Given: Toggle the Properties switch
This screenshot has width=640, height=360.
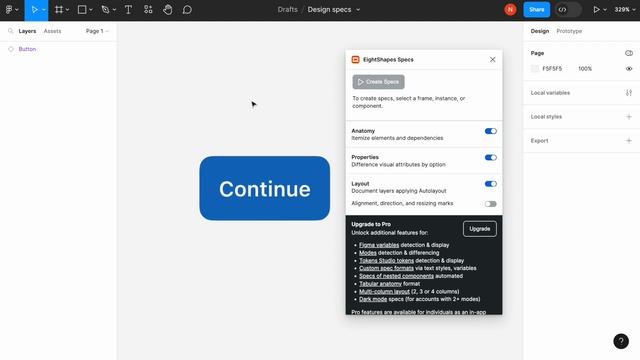Looking at the screenshot, I should click(x=491, y=158).
